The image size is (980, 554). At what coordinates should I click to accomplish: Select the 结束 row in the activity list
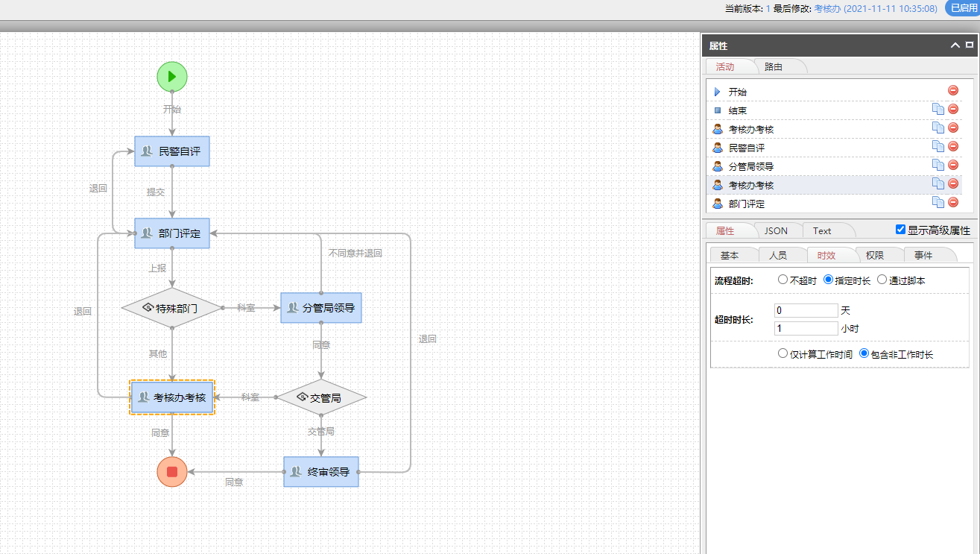834,110
